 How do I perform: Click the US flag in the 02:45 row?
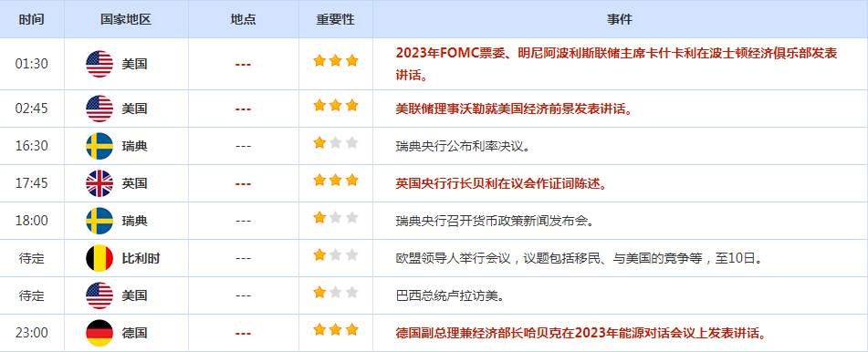(99, 109)
